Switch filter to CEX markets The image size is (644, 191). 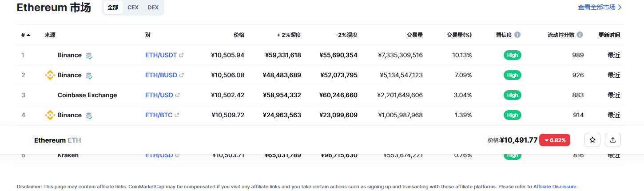point(133,8)
